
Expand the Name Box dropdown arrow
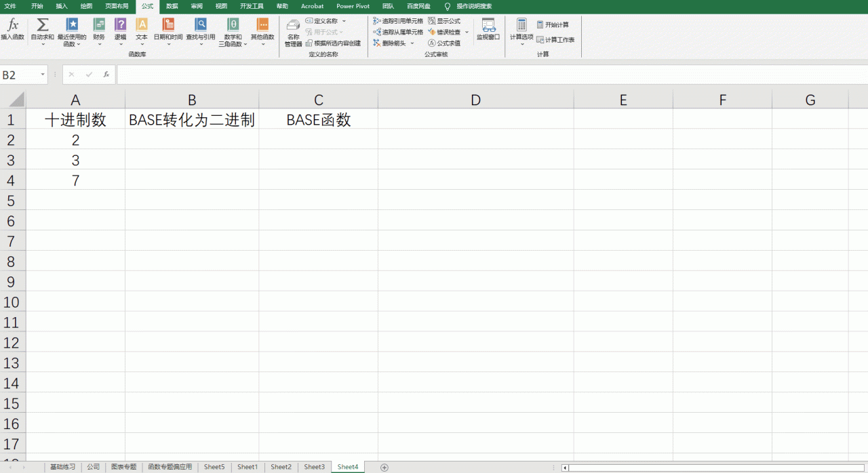43,75
